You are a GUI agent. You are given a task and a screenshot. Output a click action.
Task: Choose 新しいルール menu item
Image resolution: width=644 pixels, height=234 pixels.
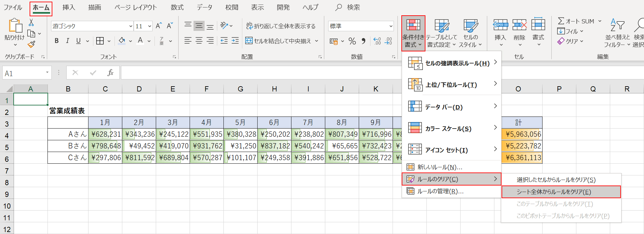(451, 167)
